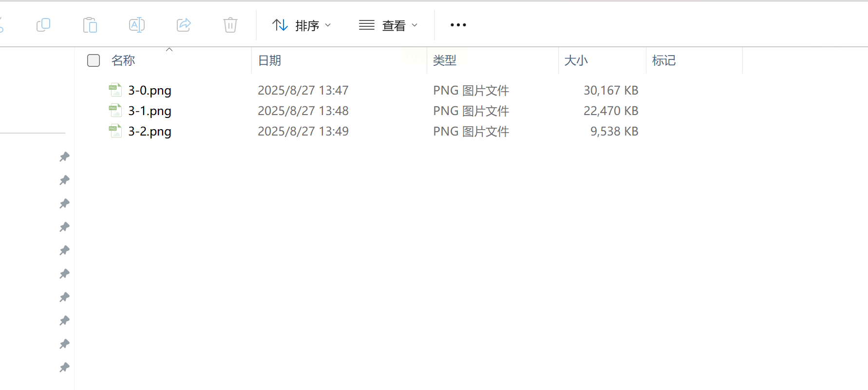Click the Delete trash can icon
The image size is (868, 390).
coord(230,25)
